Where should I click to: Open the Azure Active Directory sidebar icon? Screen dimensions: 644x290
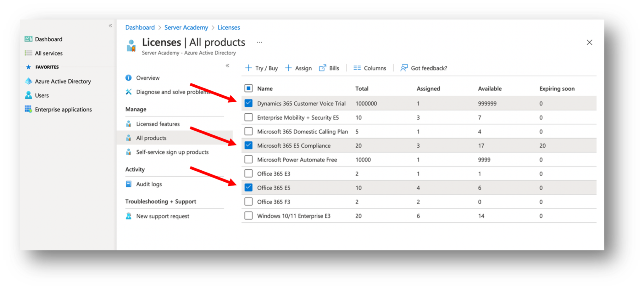[x=29, y=81]
